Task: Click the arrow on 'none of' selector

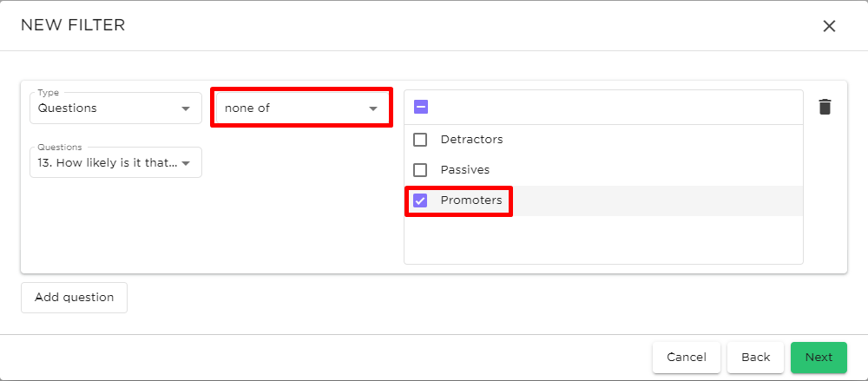Action: point(373,108)
